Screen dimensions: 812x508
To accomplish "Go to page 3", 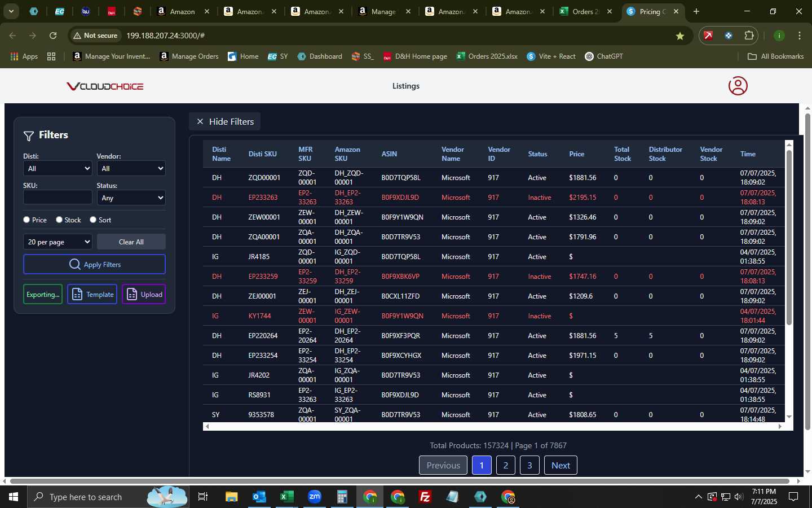I will 529,465.
